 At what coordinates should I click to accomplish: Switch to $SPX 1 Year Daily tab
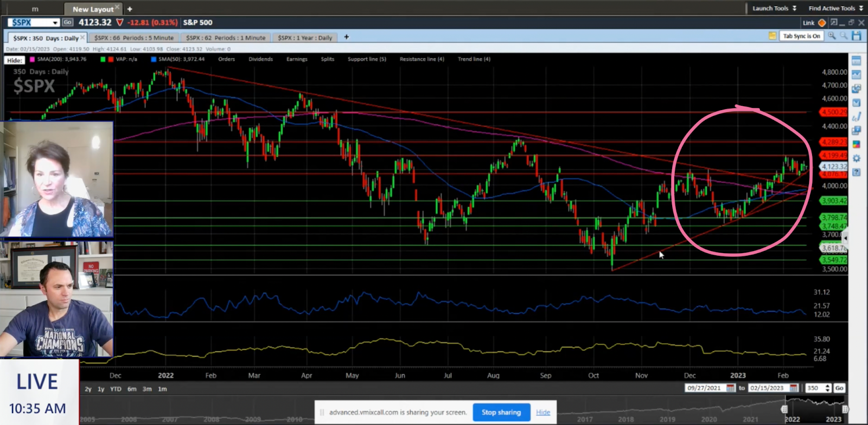(305, 38)
